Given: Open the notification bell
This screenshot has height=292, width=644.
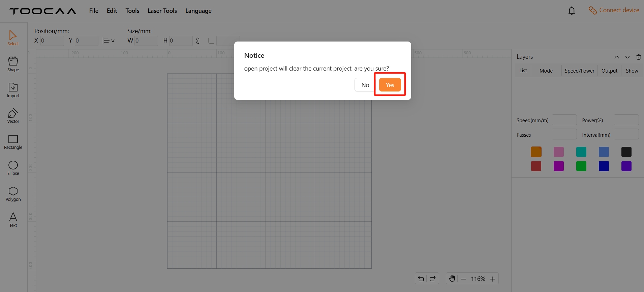Looking at the screenshot, I should [x=572, y=11].
